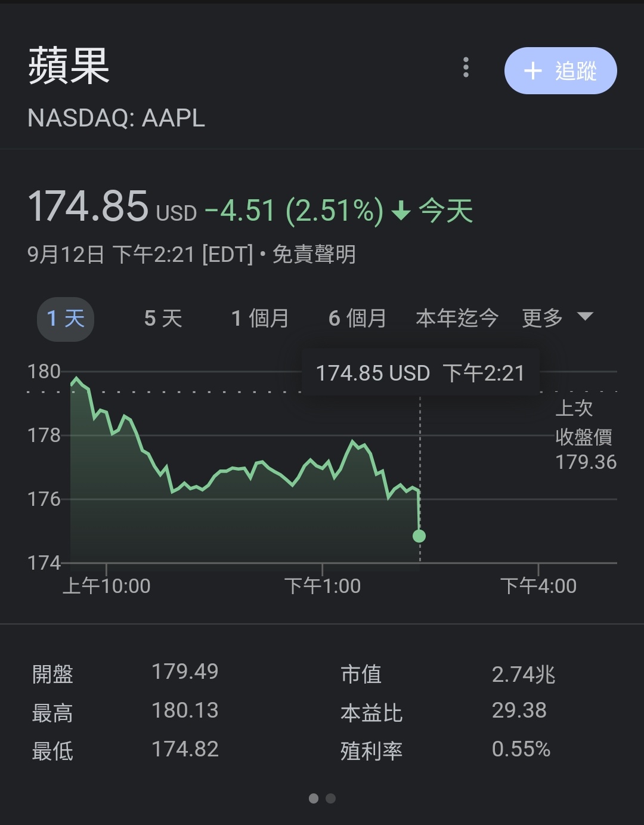Viewport: 644px width, 825px height.
Task: Select the 1 天 time range tab
Action: tap(66, 319)
